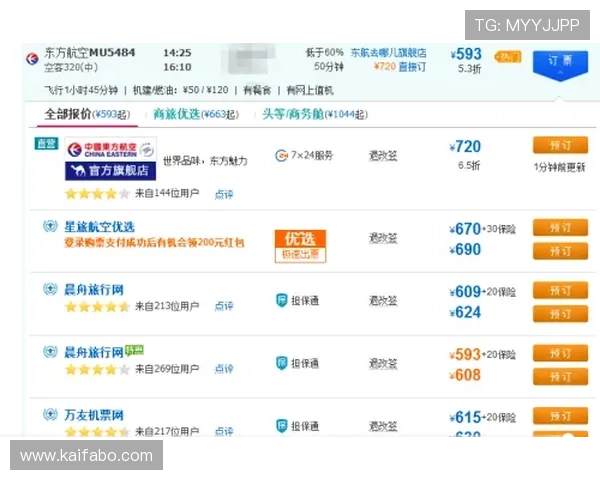Viewport: 600px width, 480px height.
Task: Book the ¥624 fare
Action: coord(560,313)
